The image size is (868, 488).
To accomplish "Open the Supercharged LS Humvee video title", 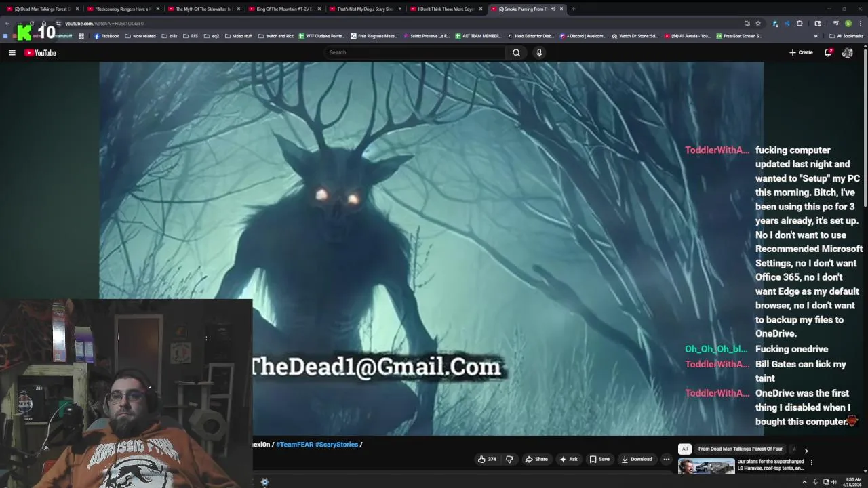I will click(x=771, y=465).
